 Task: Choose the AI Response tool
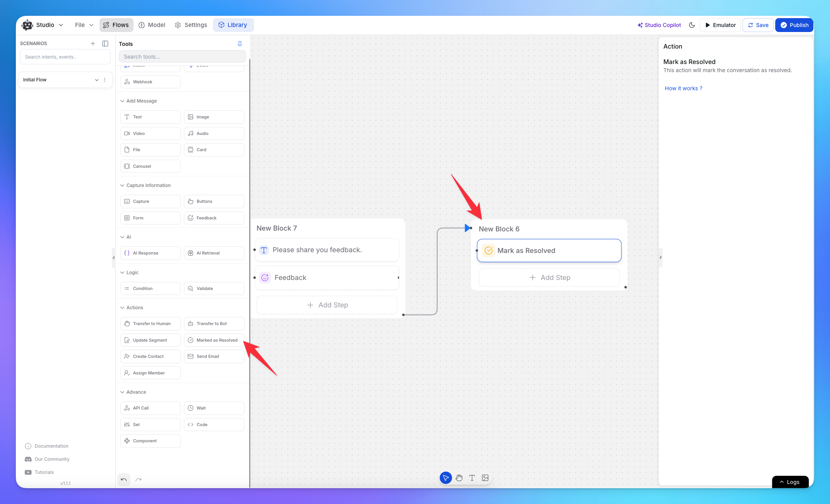(150, 253)
